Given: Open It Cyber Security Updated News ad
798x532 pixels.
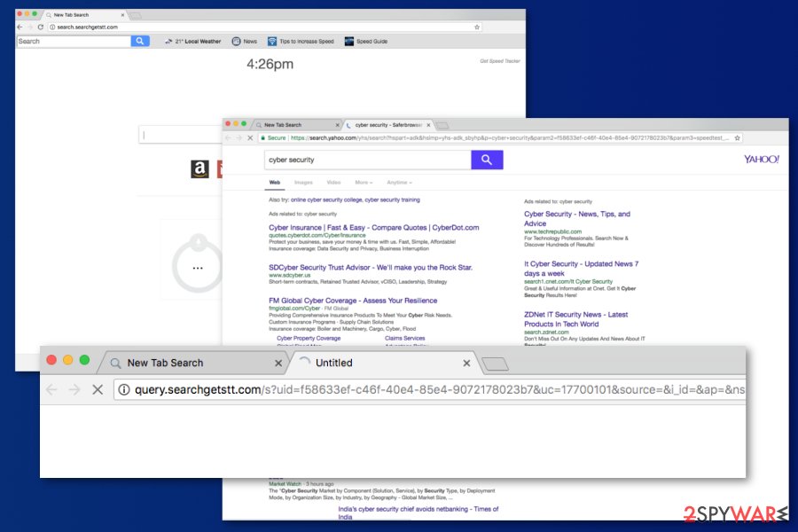Looking at the screenshot, I should [581, 269].
